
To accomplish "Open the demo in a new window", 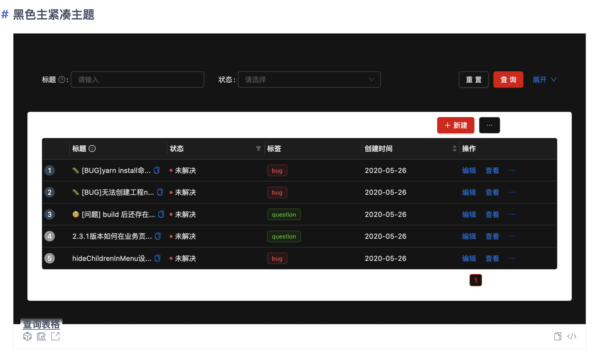I will (55, 336).
